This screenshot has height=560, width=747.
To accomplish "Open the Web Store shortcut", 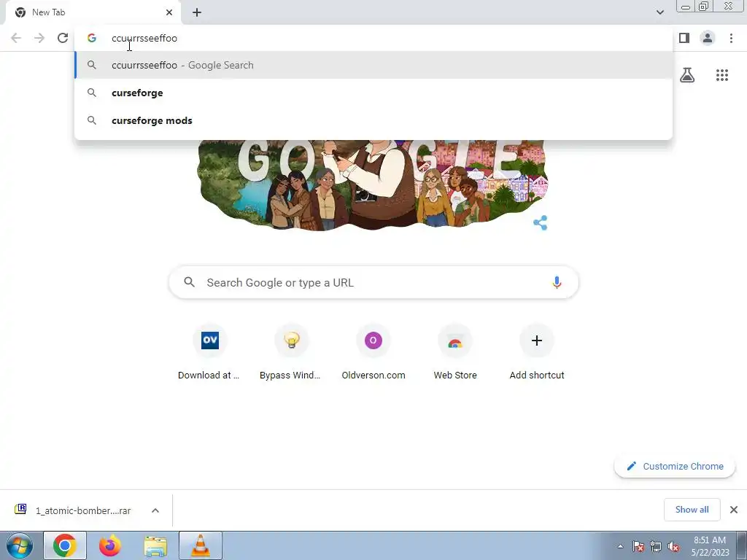I will [x=455, y=353].
